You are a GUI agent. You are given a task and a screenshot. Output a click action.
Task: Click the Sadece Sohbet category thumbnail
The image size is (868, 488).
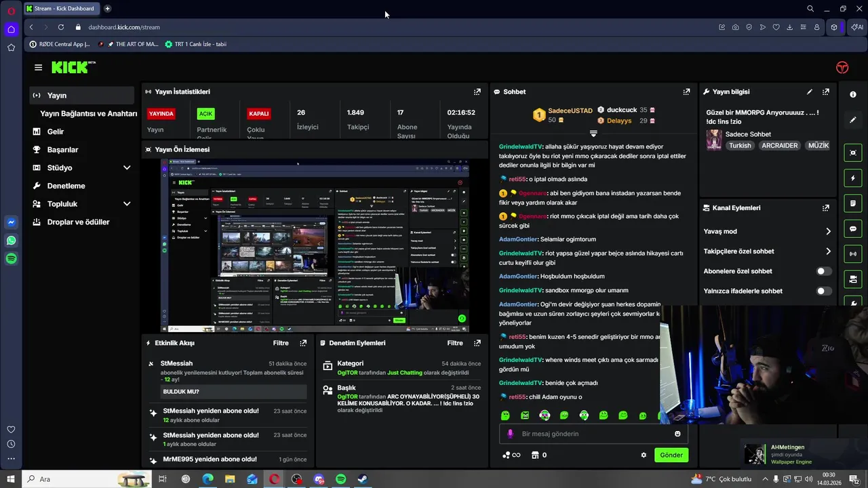(714, 140)
